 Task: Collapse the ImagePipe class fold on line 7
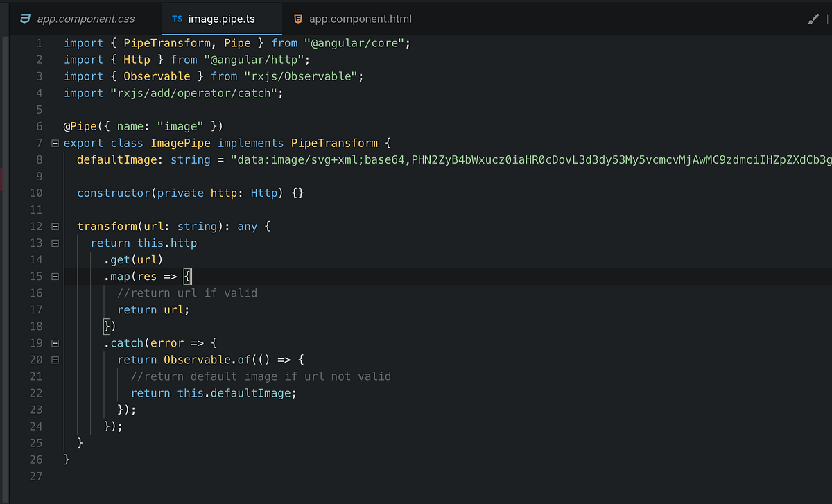[x=54, y=143]
